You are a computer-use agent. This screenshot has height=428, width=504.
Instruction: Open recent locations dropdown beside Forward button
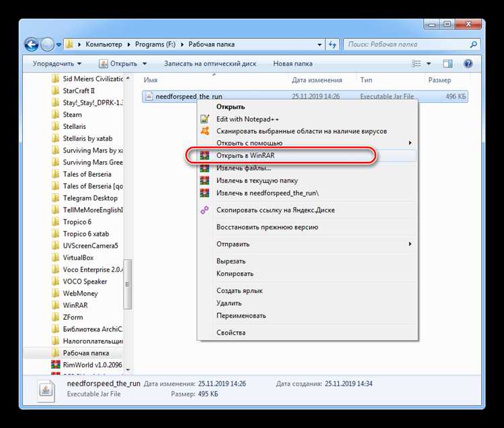coord(58,45)
